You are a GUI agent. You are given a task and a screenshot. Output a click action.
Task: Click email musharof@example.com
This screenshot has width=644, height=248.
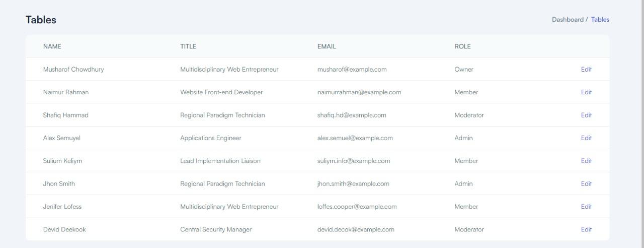pyautogui.click(x=352, y=70)
